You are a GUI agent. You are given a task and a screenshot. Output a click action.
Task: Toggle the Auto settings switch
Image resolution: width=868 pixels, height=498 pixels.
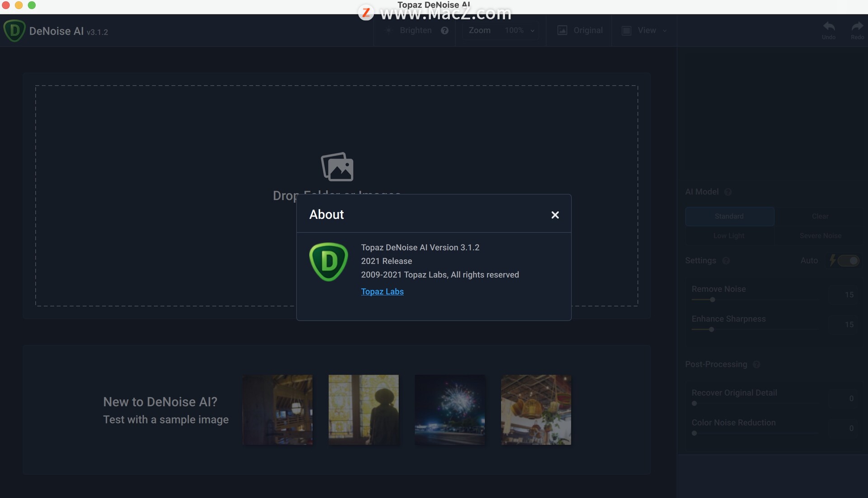point(848,261)
